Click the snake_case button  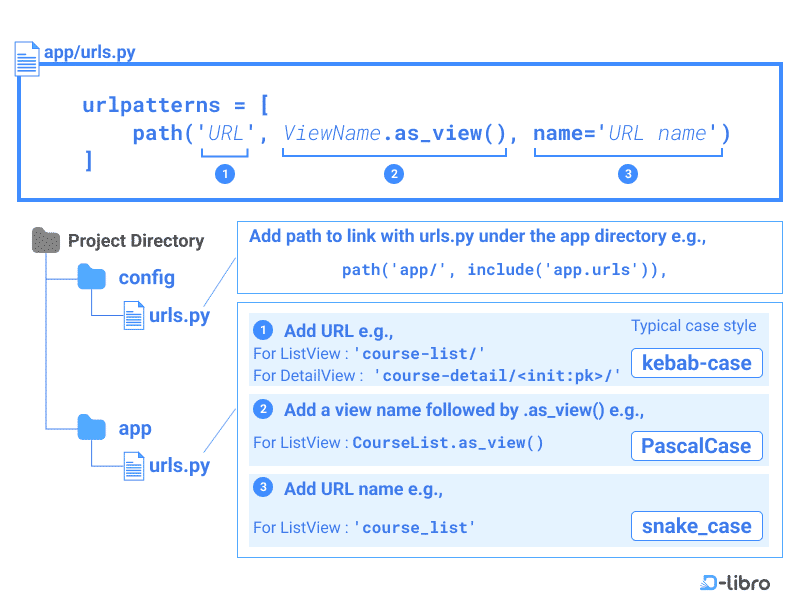pos(696,526)
